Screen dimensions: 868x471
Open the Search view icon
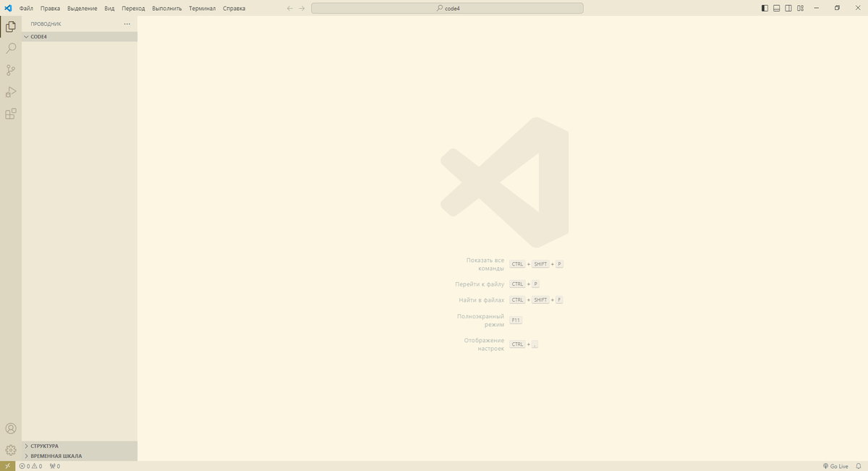coord(11,48)
